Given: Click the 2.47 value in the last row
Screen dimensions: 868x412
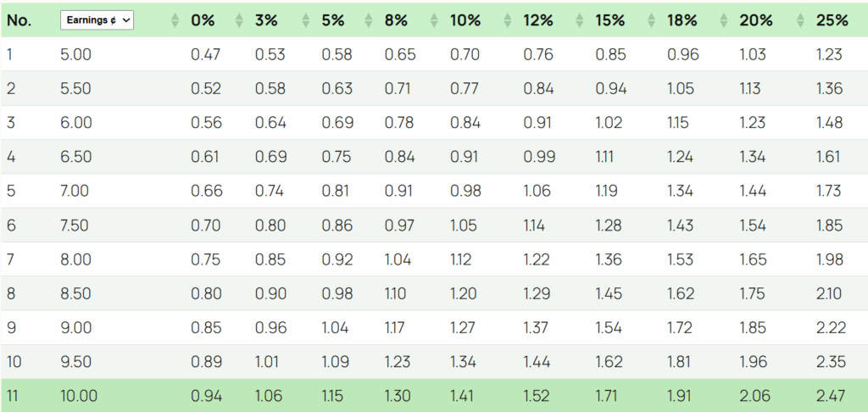Looking at the screenshot, I should [x=829, y=395].
